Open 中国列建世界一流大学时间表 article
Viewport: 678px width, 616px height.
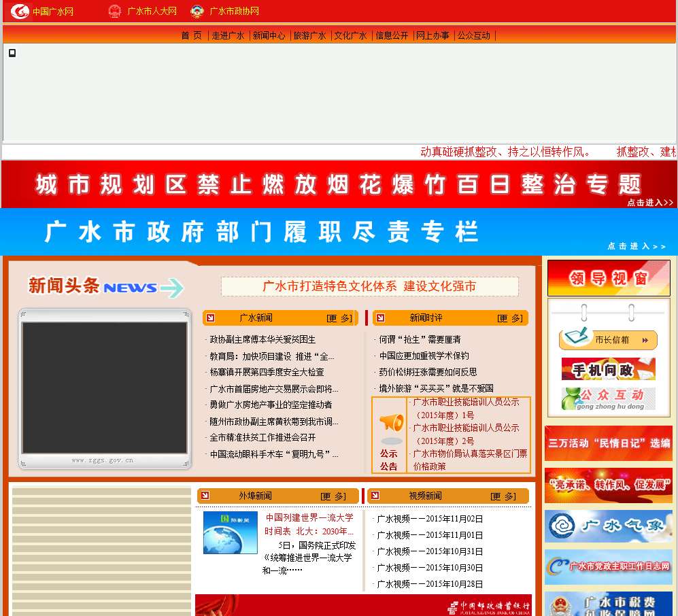309,524
